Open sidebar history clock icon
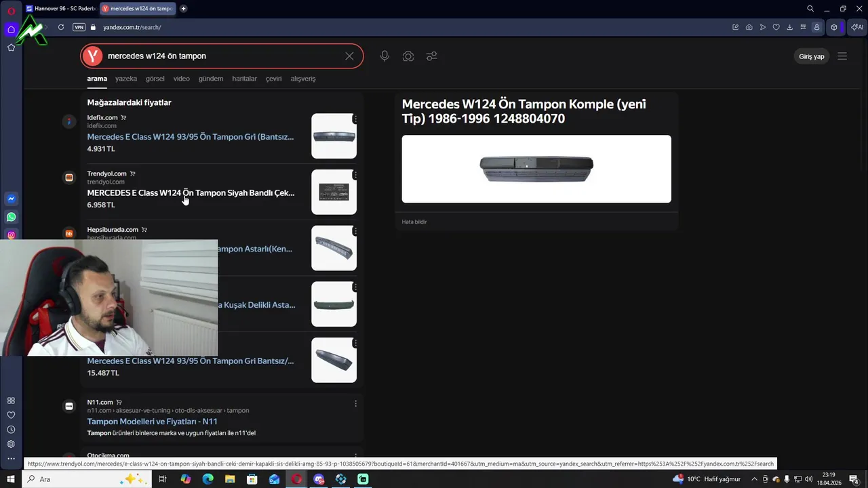 (11, 430)
